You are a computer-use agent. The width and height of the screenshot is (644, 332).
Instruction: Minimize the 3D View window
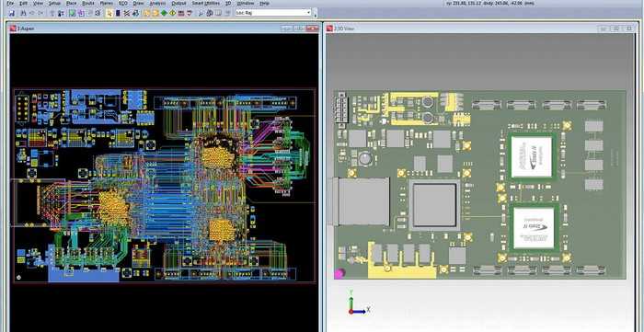point(604,29)
